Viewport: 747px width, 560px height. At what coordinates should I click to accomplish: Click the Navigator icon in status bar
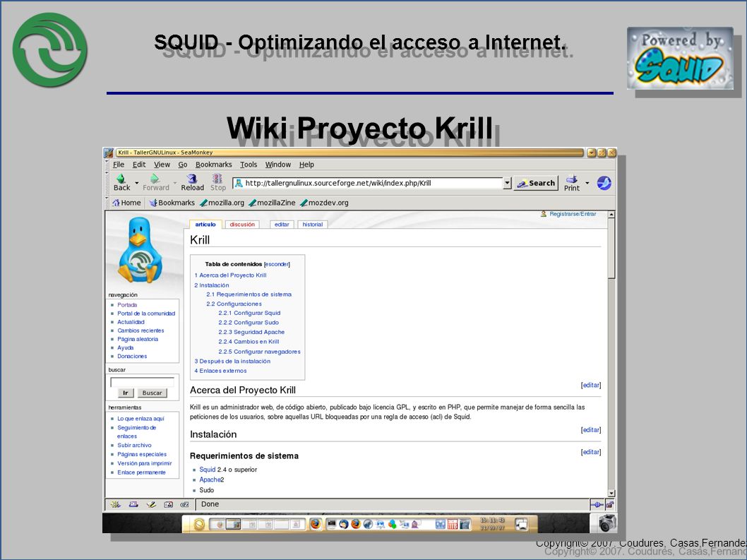coord(115,504)
